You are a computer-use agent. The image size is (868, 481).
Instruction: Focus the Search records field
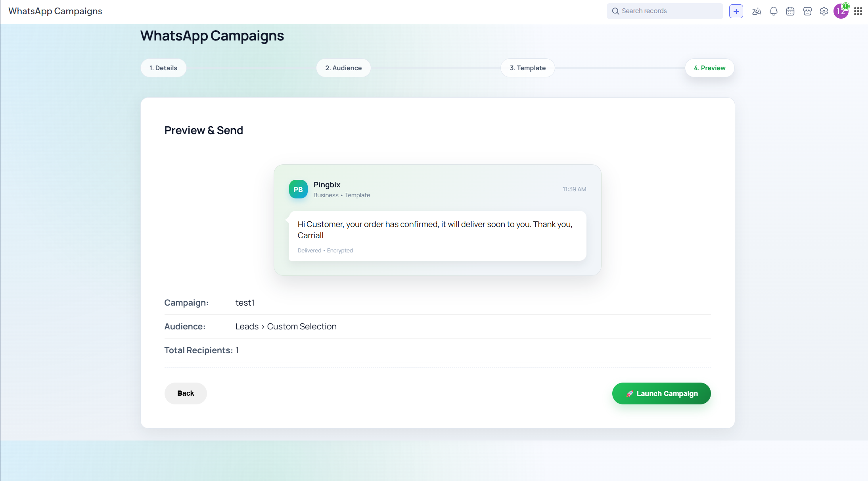[669, 11]
